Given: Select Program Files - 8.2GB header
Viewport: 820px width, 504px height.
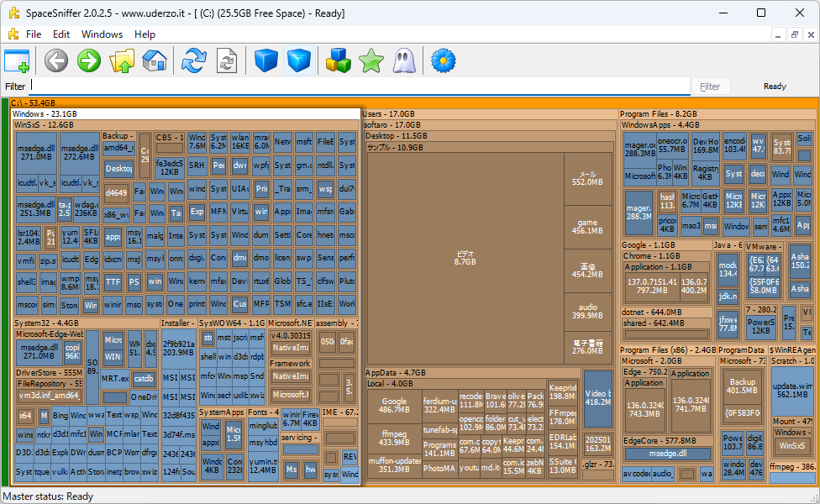Looking at the screenshot, I should pyautogui.click(x=717, y=113).
